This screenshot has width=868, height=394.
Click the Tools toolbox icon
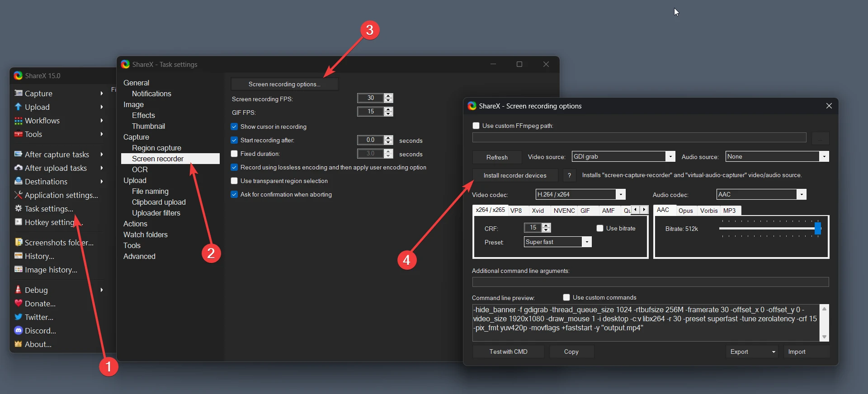click(19, 134)
